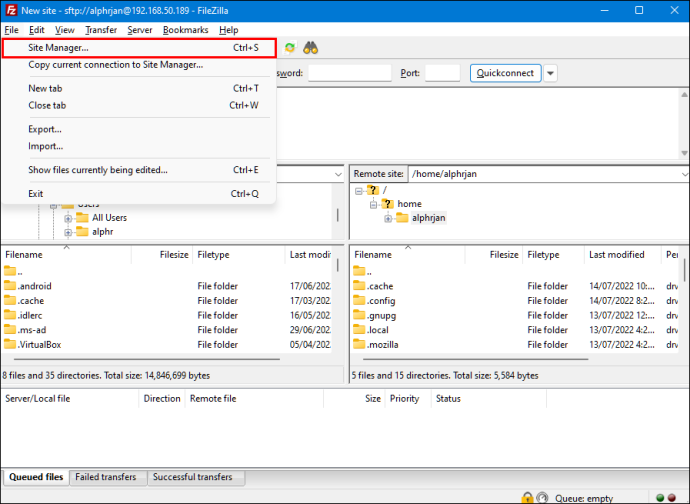The width and height of the screenshot is (690, 504).
Task: Click '5 files and 15 directories' status line
Action: click(x=445, y=375)
